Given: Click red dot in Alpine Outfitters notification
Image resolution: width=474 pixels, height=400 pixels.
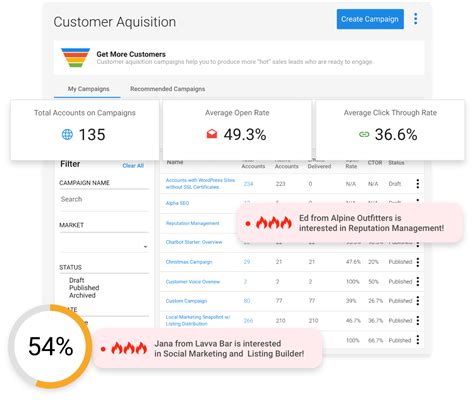Looking at the screenshot, I should click(x=248, y=224).
